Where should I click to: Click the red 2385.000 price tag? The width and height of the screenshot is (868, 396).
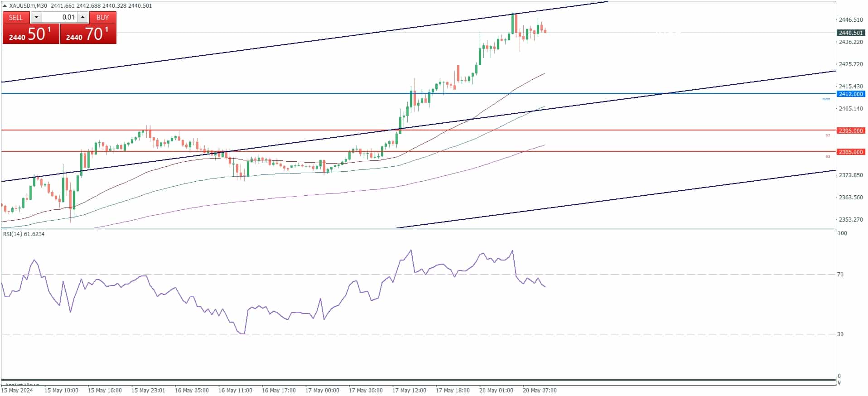[x=850, y=152]
